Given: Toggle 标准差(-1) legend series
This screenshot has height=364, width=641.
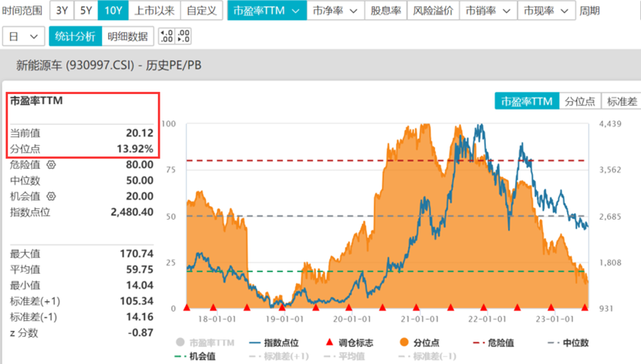Looking at the screenshot, I should click(x=427, y=356).
